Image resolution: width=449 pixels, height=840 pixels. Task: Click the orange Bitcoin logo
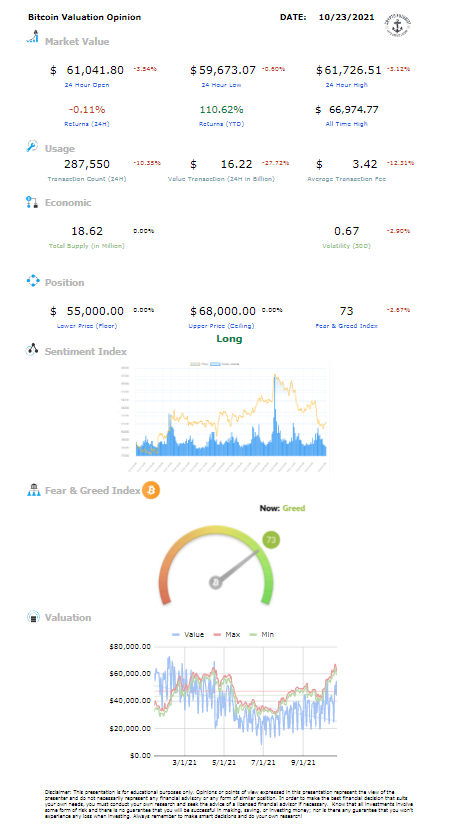point(151,490)
